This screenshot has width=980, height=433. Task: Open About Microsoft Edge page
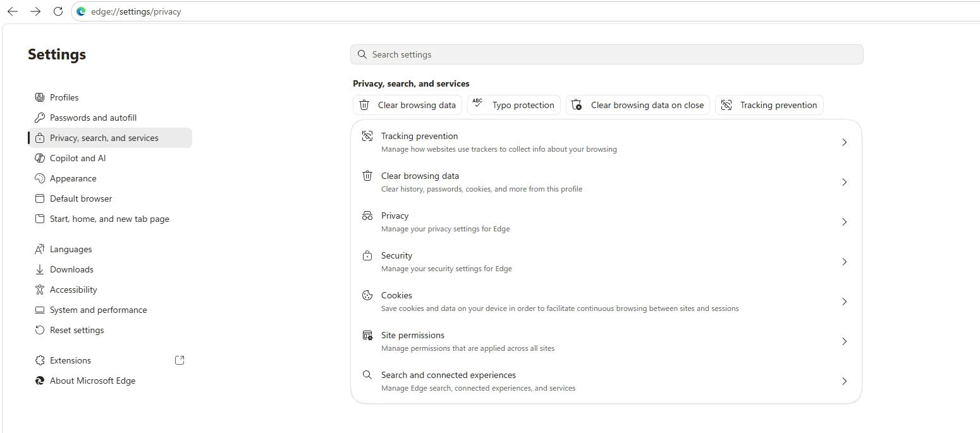111,381
